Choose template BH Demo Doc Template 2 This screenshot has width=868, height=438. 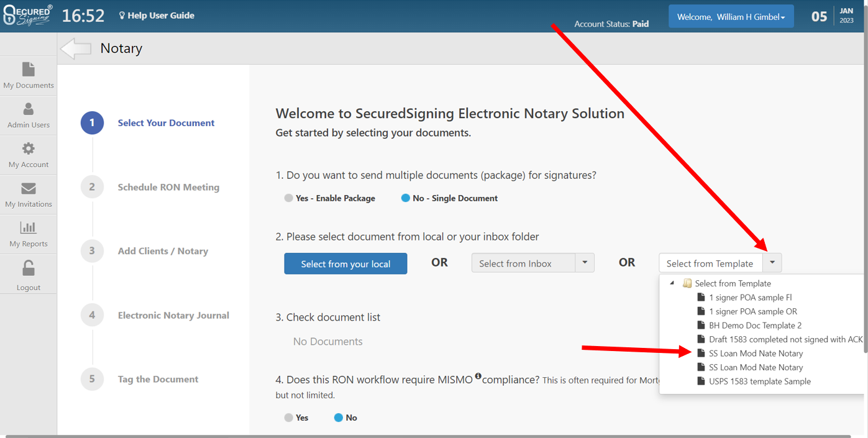[x=755, y=325]
